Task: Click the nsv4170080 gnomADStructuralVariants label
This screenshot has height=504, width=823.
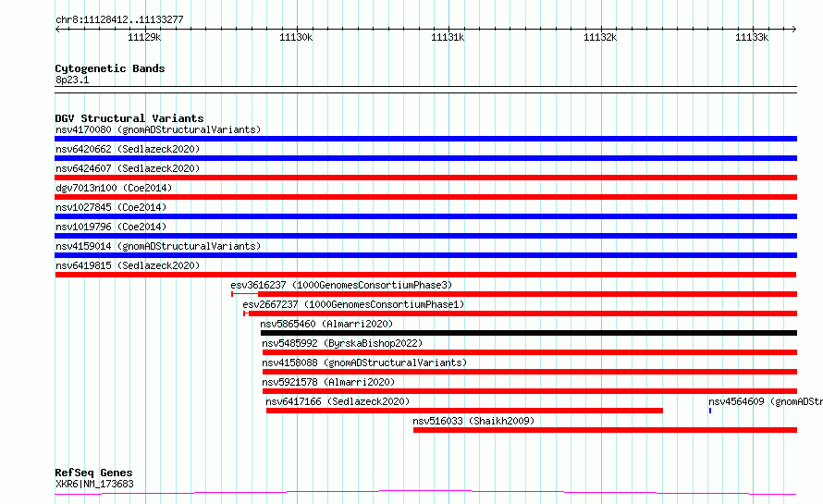Action: tap(158, 129)
